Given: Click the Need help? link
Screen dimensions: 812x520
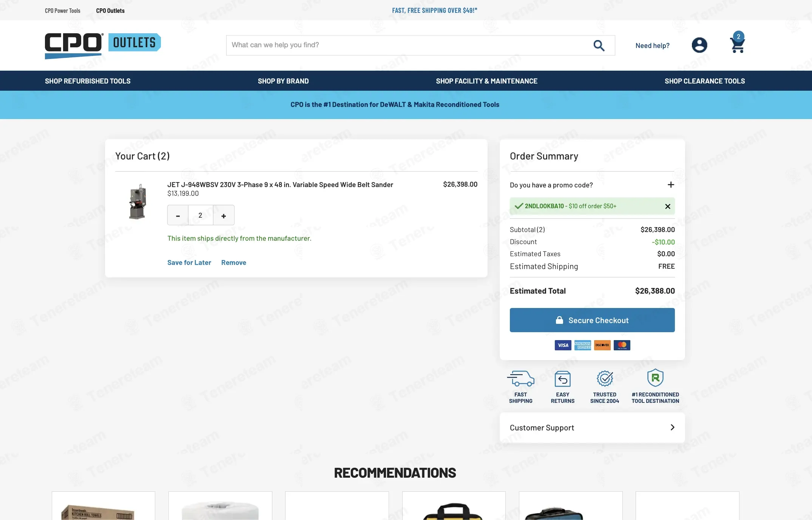Looking at the screenshot, I should (652, 46).
